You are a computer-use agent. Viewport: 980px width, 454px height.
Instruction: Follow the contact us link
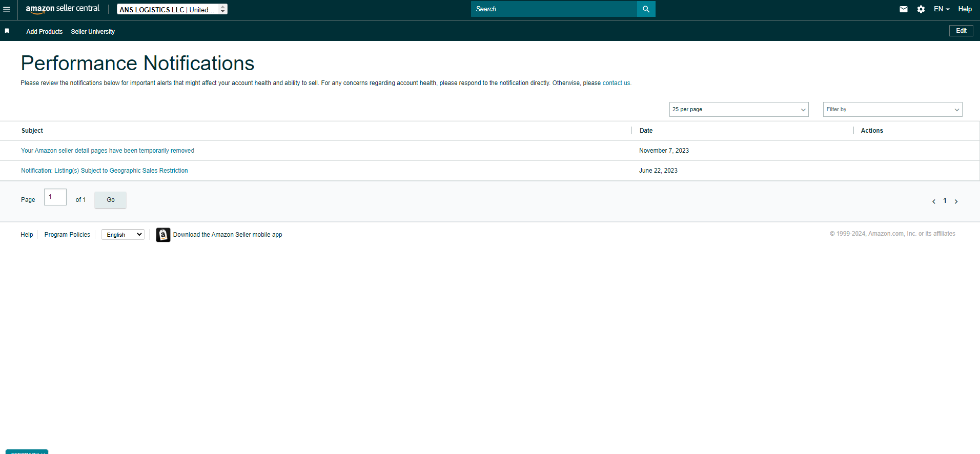point(616,83)
